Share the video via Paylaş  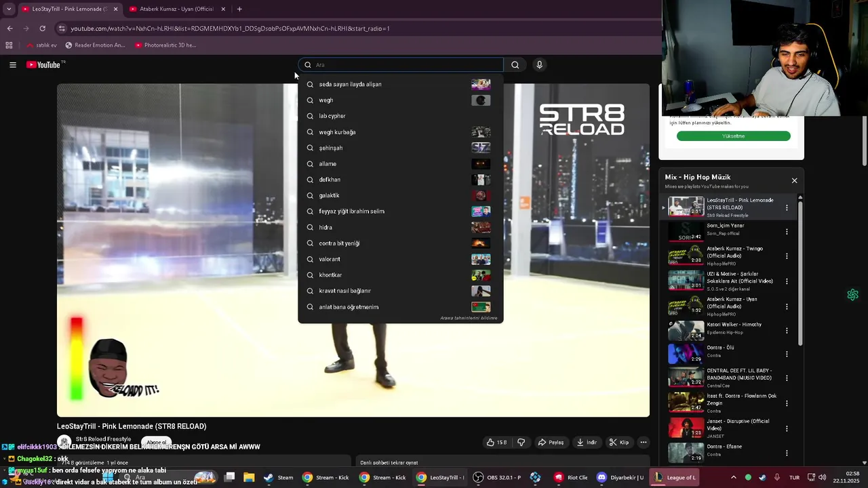[x=551, y=443]
